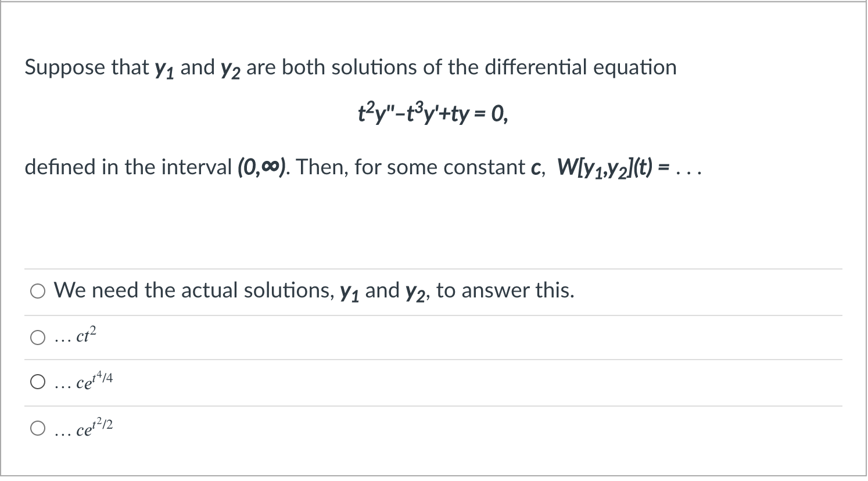Viewport: 868px width, 481px height.
Task: Click the radio circle next to ct²
Action: pyautogui.click(x=37, y=336)
